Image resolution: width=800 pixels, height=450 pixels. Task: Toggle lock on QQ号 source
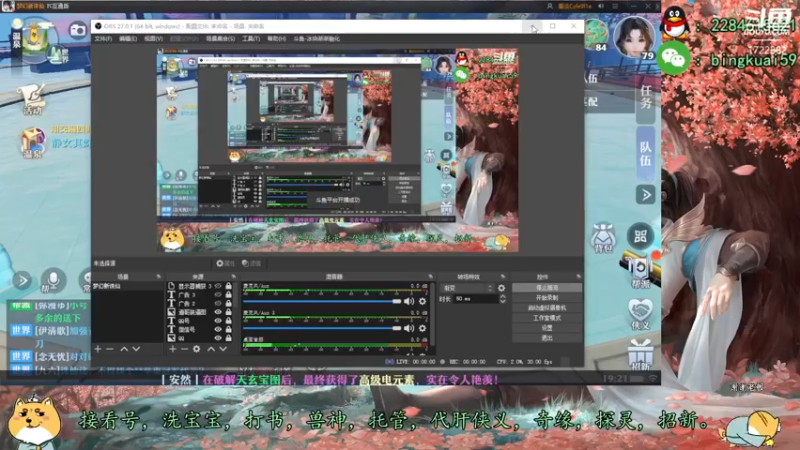click(x=229, y=321)
